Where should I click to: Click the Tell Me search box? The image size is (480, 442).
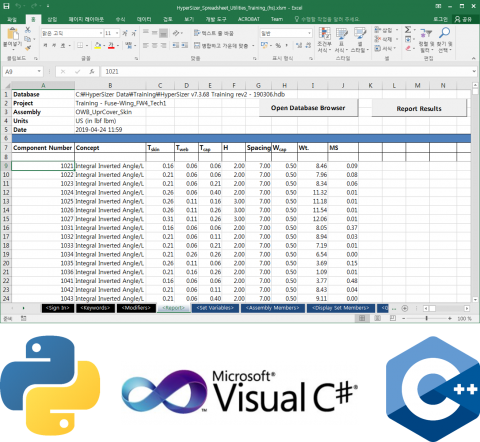(x=327, y=19)
